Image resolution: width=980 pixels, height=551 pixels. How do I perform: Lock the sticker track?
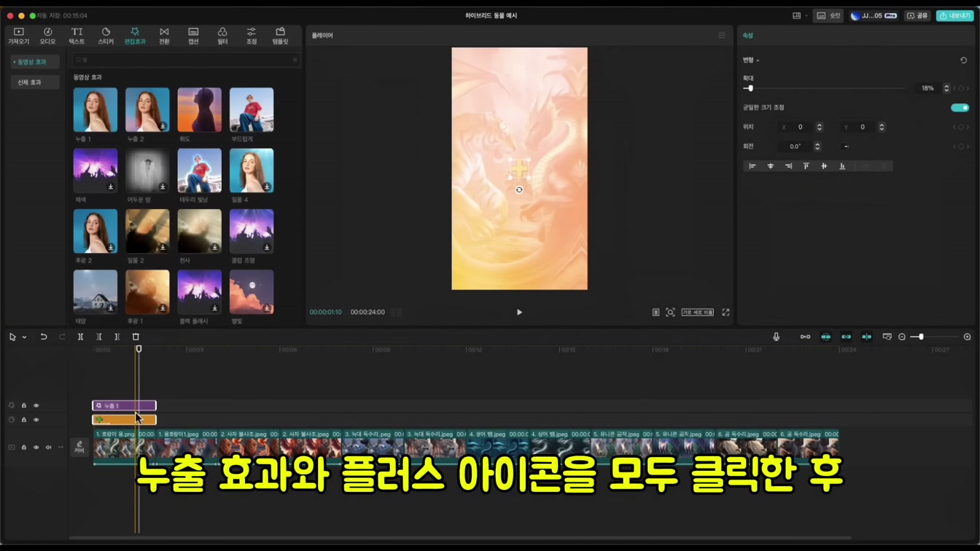click(x=23, y=420)
